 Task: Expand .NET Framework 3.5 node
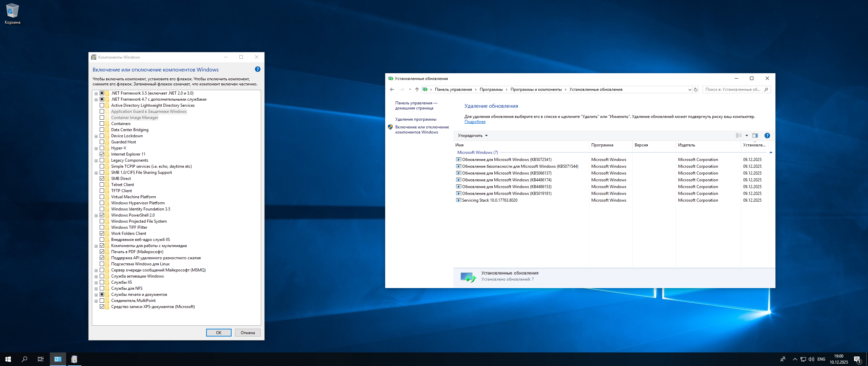(x=96, y=94)
